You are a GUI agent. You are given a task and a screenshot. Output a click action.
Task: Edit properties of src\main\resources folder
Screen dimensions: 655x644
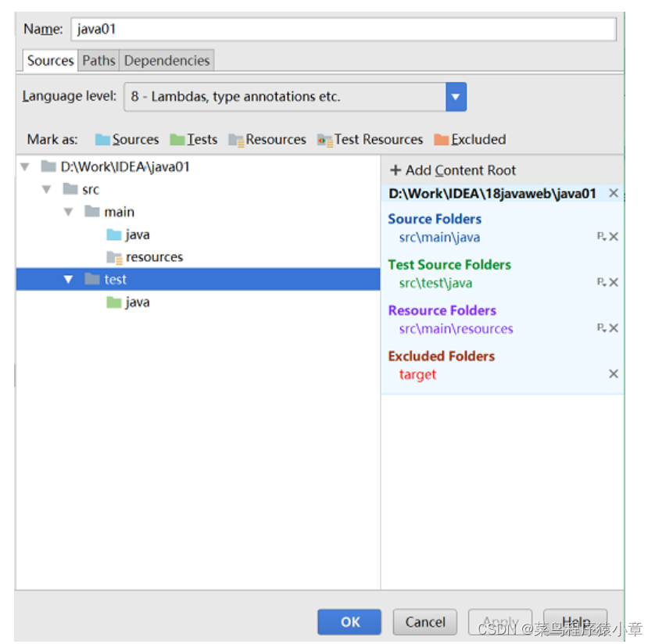click(601, 327)
